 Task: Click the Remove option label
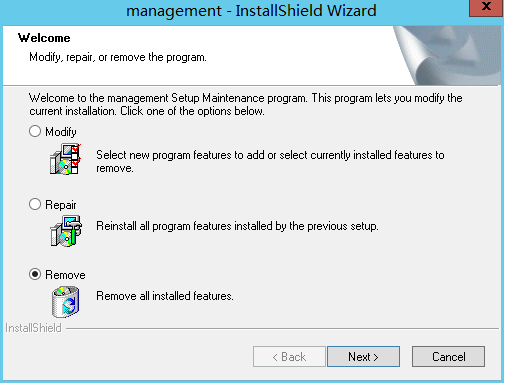(65, 275)
